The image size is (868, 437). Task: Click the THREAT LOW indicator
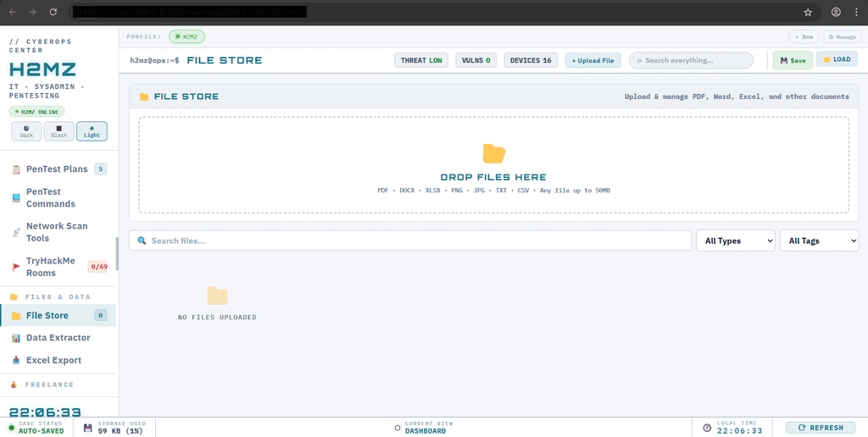coord(421,60)
